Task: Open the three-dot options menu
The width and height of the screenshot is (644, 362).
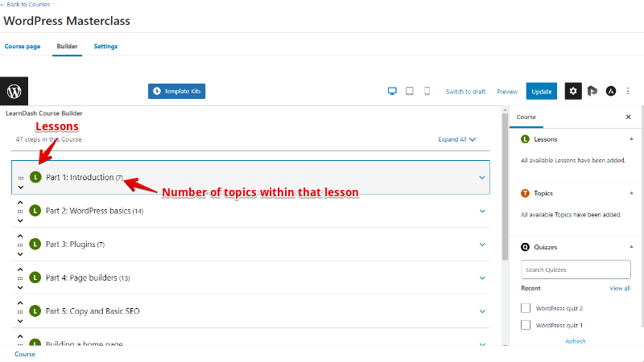Action: coord(628,91)
